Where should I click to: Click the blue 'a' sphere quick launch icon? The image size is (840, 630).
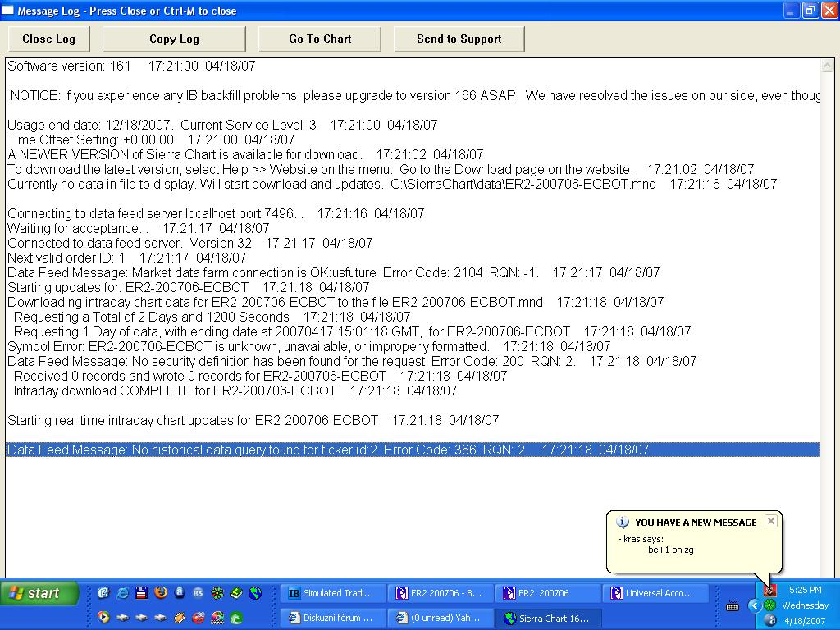click(x=180, y=593)
